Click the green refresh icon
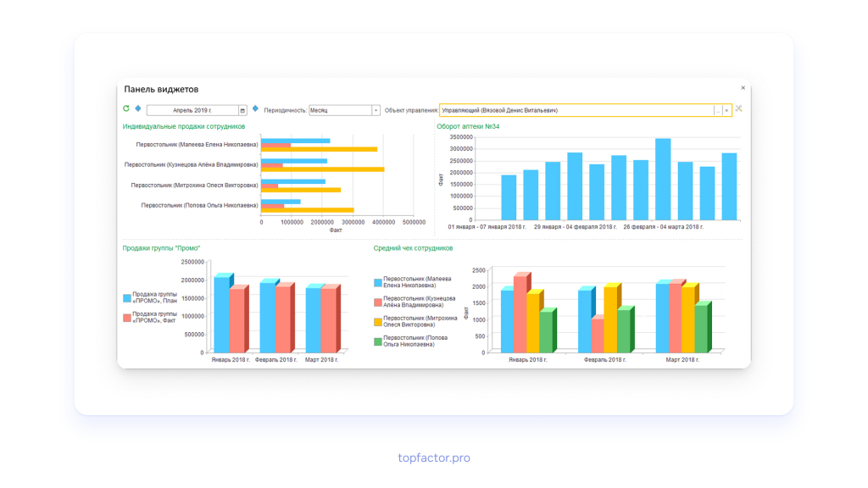Image resolution: width=868 pixels, height=488 pixels. click(126, 108)
